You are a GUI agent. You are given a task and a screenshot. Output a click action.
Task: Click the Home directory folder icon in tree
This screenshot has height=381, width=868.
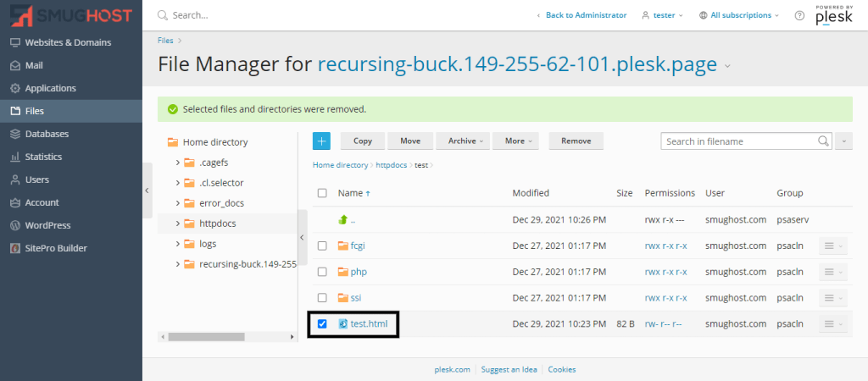(173, 142)
